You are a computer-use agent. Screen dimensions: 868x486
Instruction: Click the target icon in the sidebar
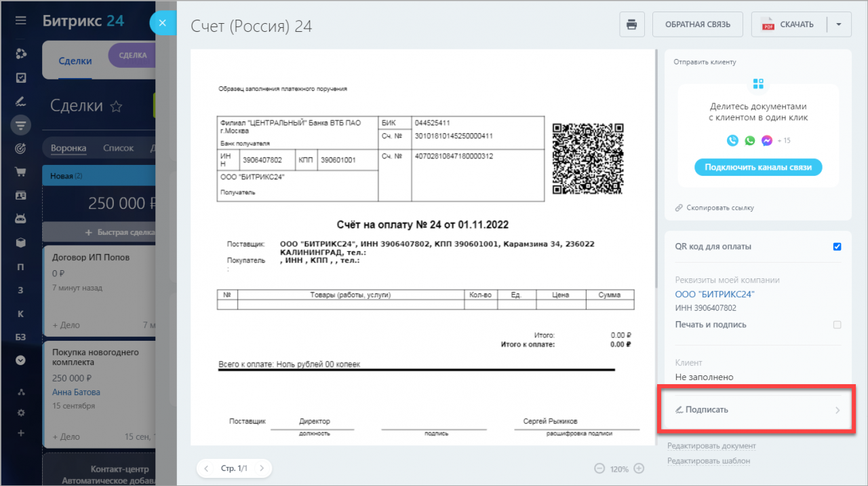pyautogui.click(x=20, y=148)
